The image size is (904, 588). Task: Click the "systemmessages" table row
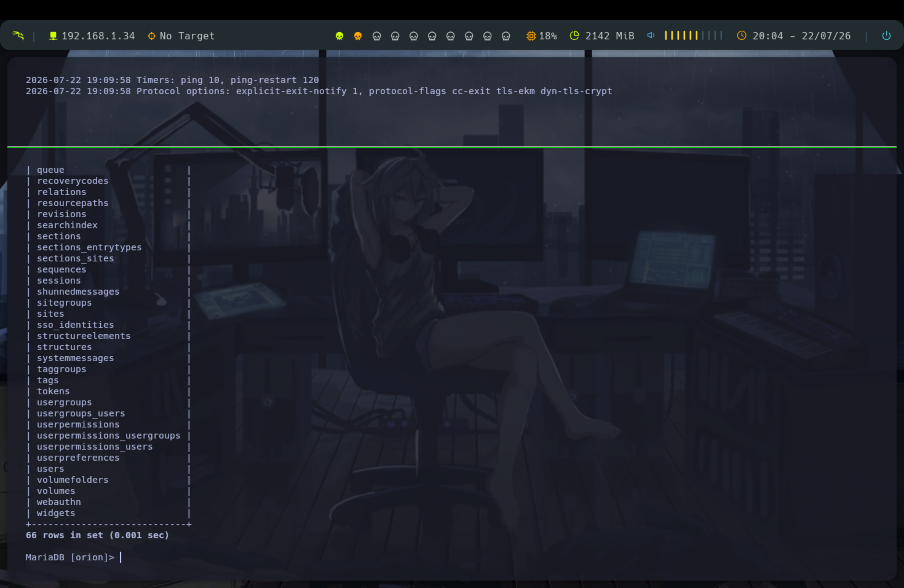[109, 358]
